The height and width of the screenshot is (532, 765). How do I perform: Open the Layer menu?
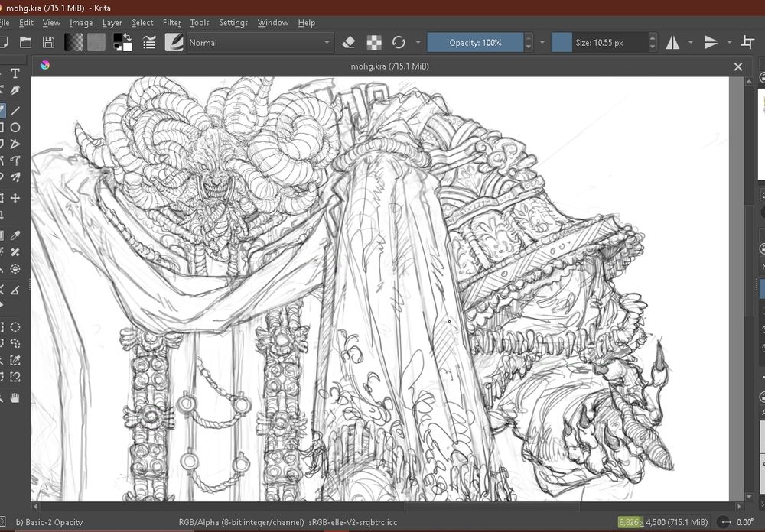[x=112, y=22]
